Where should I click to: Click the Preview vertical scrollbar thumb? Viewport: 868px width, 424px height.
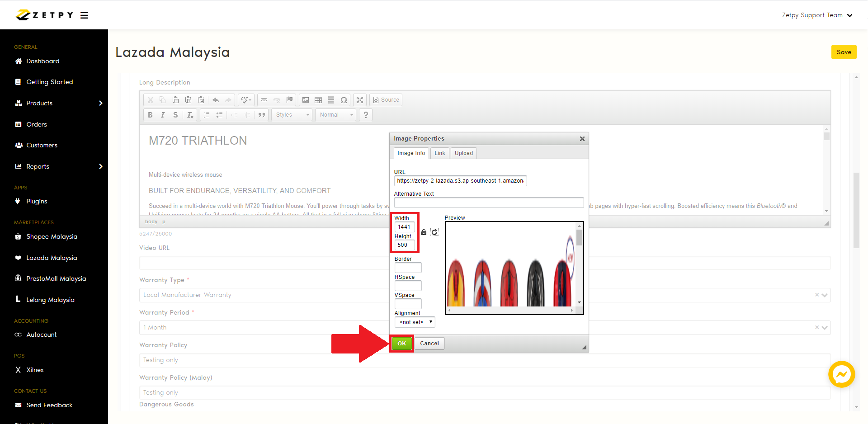pyautogui.click(x=579, y=237)
